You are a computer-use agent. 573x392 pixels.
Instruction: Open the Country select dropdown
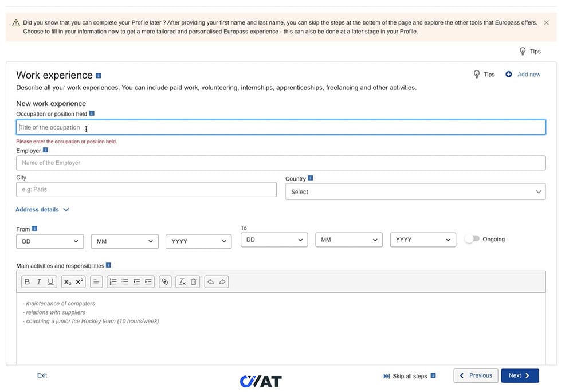point(415,192)
